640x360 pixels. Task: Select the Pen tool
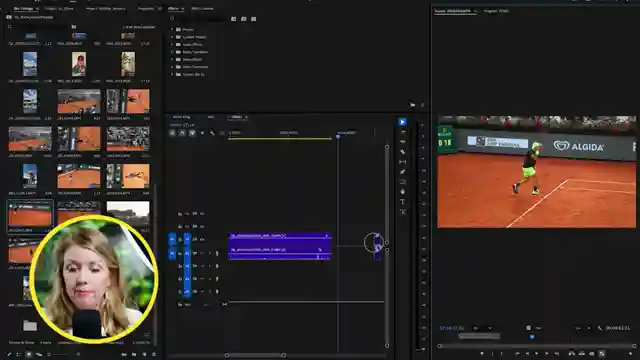403,172
